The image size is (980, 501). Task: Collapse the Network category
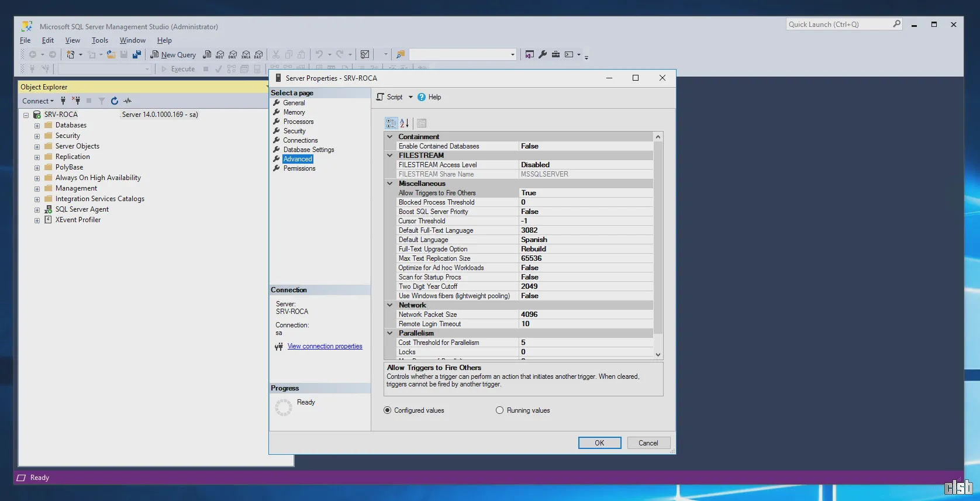[x=390, y=305]
